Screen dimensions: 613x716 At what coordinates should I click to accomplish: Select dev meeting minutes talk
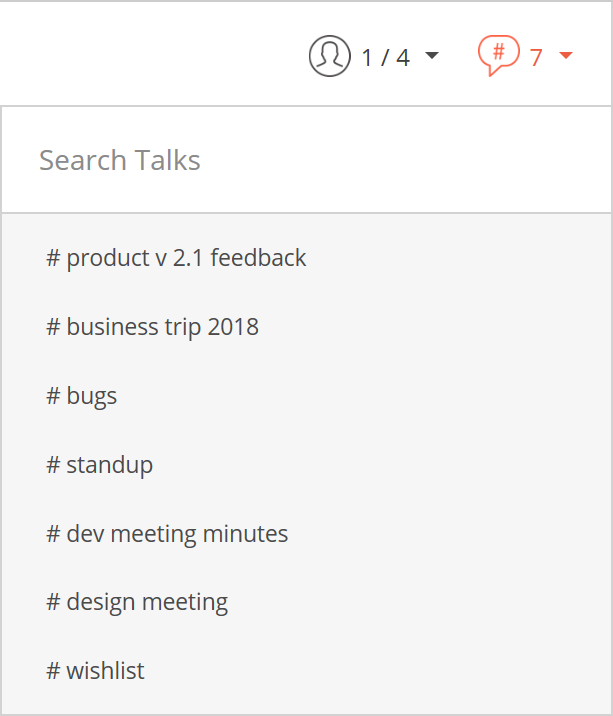pyautogui.click(x=306, y=533)
